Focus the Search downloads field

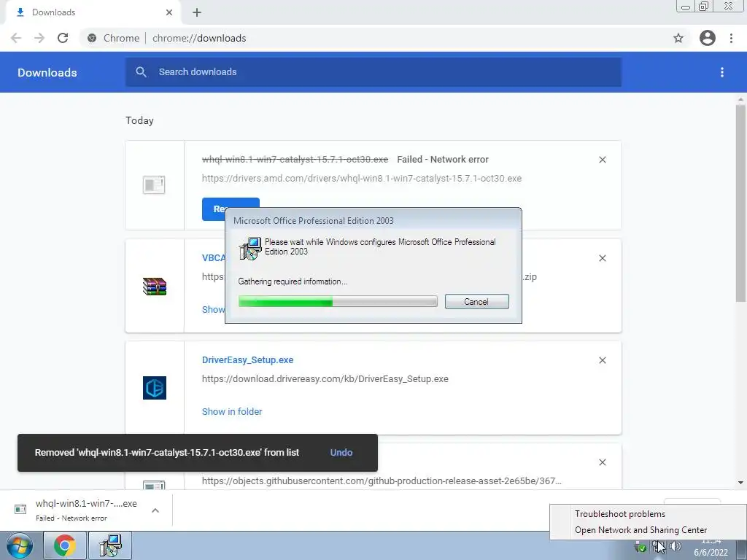[x=373, y=72]
